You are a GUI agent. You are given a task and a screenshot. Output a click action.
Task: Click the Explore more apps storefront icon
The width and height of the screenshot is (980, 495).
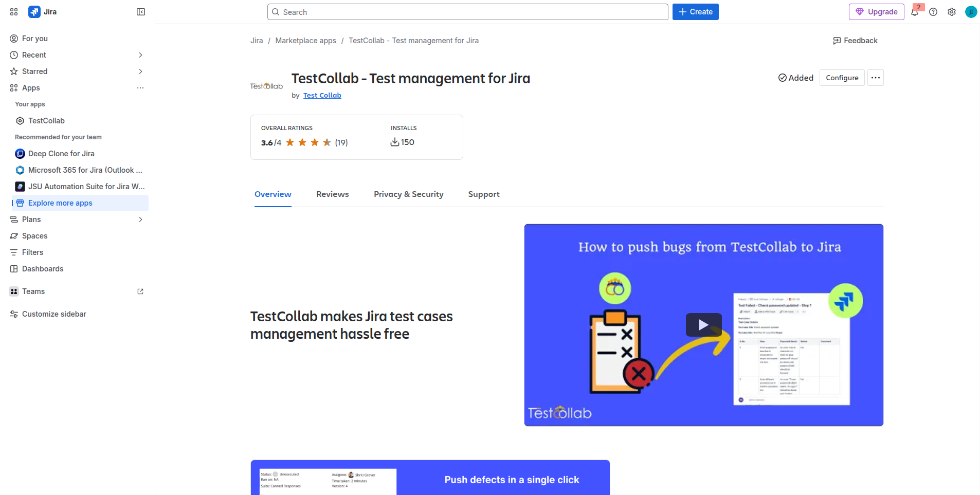20,203
